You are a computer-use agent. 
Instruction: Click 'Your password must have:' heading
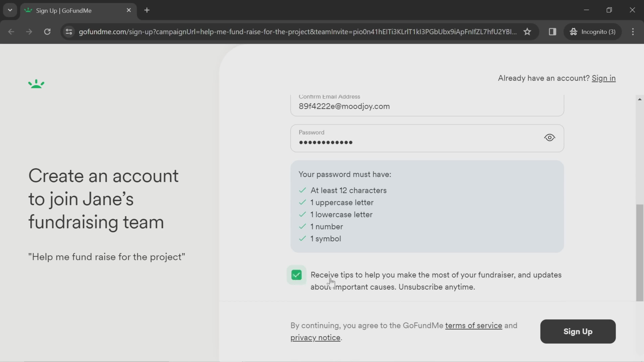coord(345,174)
